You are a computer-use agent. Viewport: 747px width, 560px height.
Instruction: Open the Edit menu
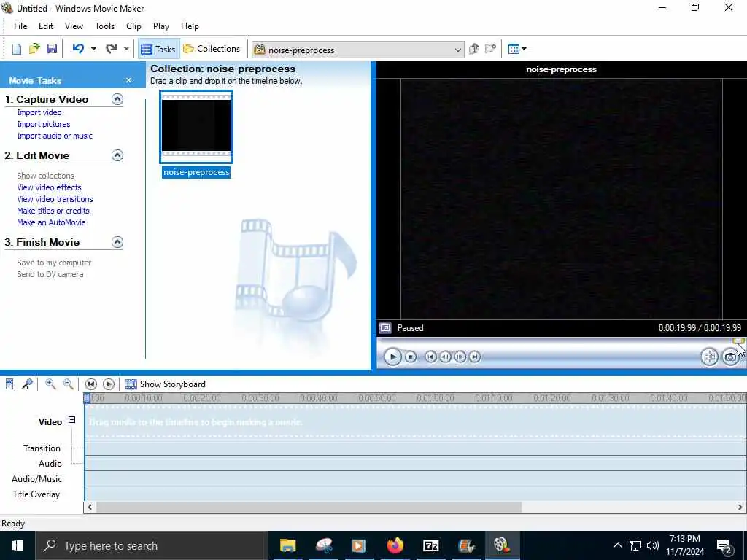46,26
